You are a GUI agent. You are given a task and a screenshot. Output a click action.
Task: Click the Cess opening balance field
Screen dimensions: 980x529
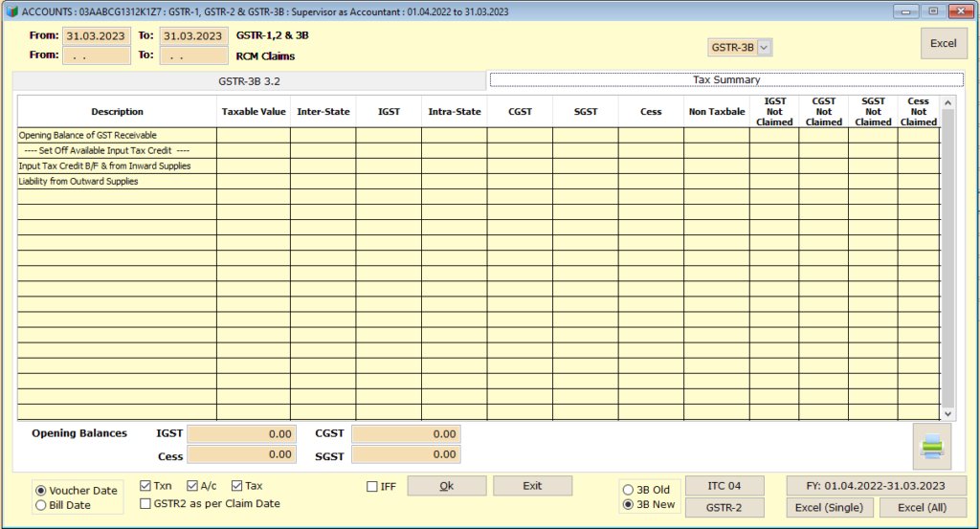[x=241, y=454]
